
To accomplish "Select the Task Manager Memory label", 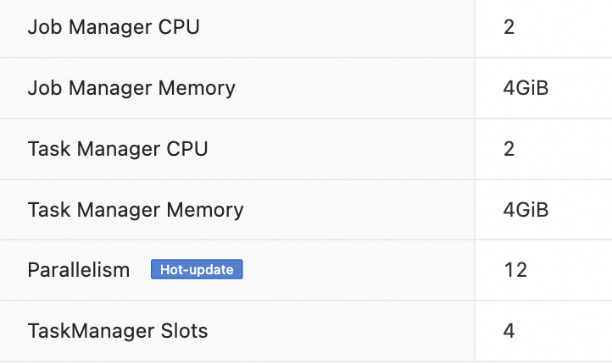I will coord(136,210).
